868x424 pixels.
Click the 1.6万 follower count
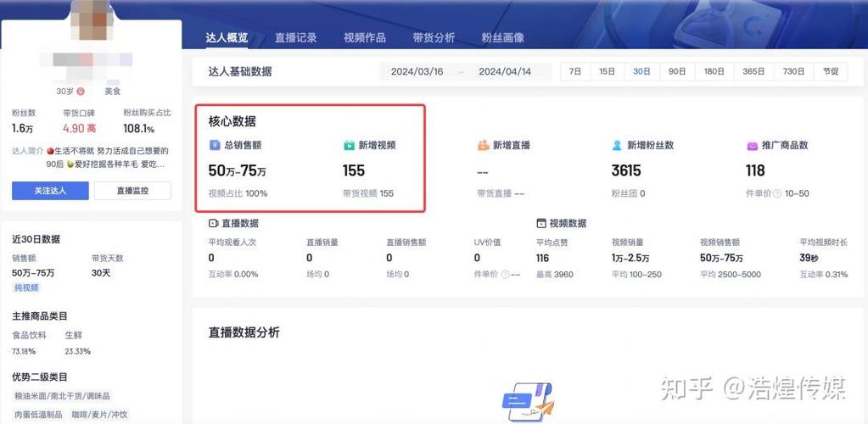[23, 129]
